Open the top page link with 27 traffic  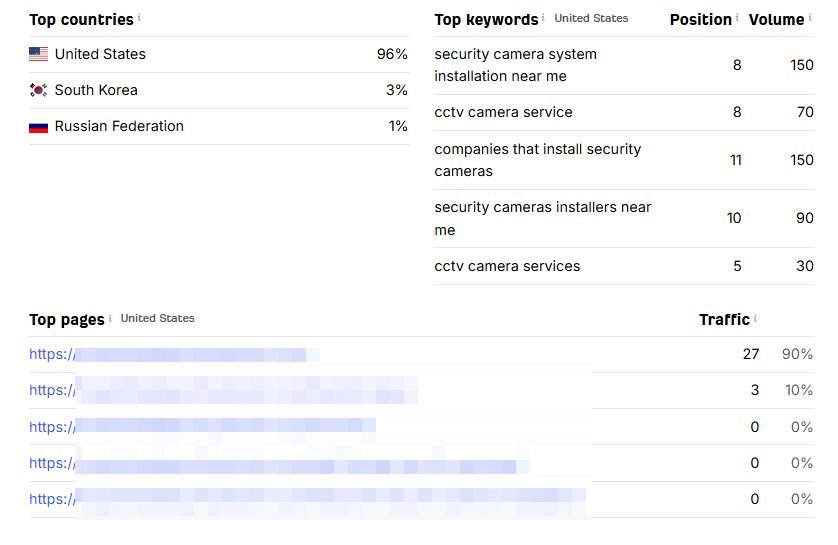coord(175,354)
